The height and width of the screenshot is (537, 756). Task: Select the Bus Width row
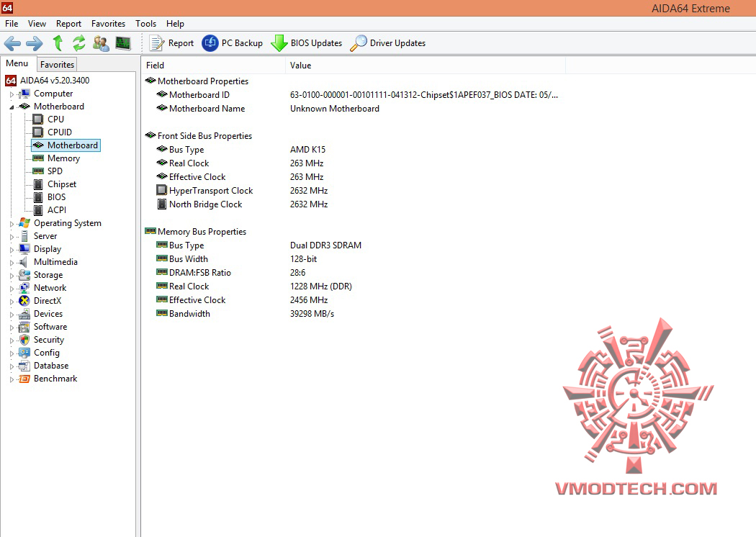pos(236,259)
